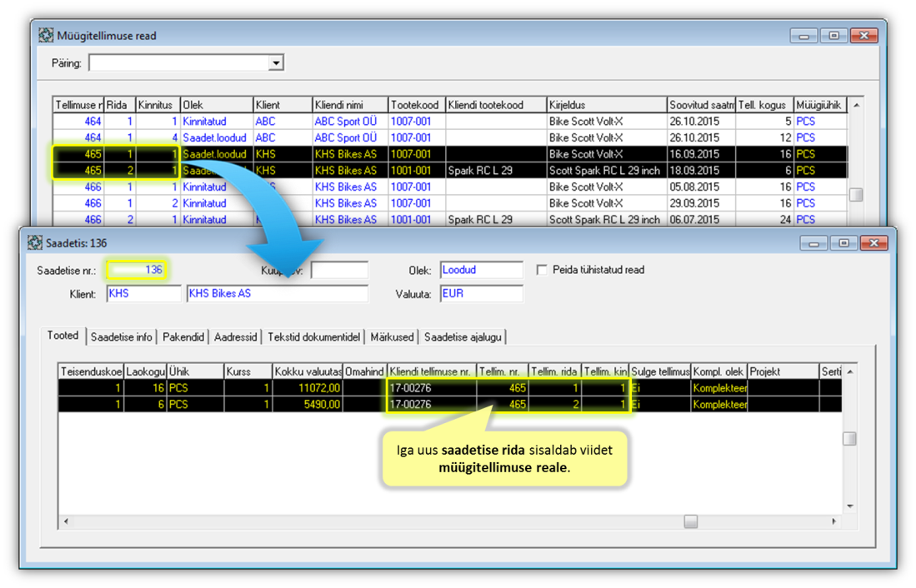Click the shipment grid scroll up arrow

point(850,372)
